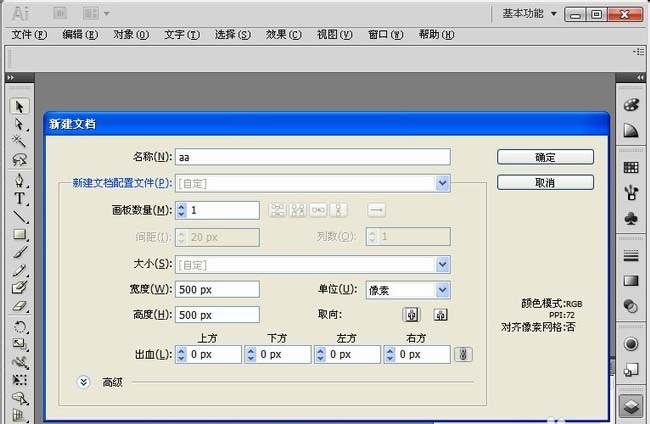Open 视图(V) menu

pos(335,34)
